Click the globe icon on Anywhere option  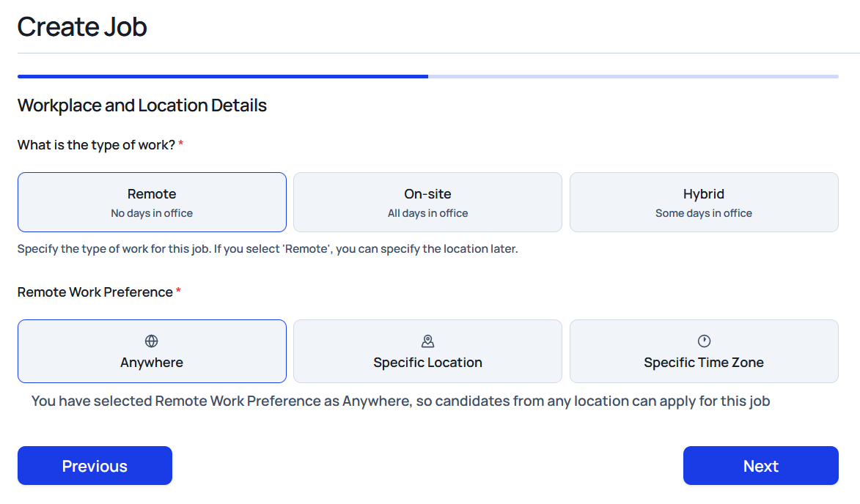coord(152,341)
